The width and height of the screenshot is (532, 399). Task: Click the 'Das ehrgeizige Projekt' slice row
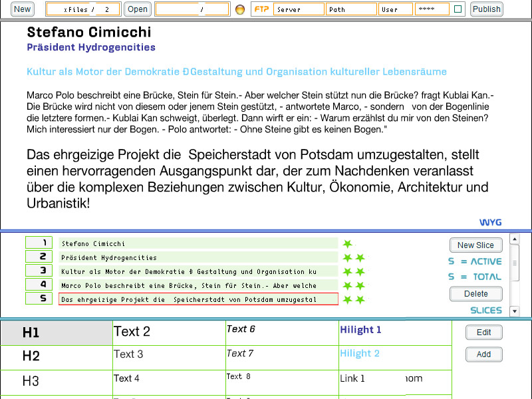(198, 299)
